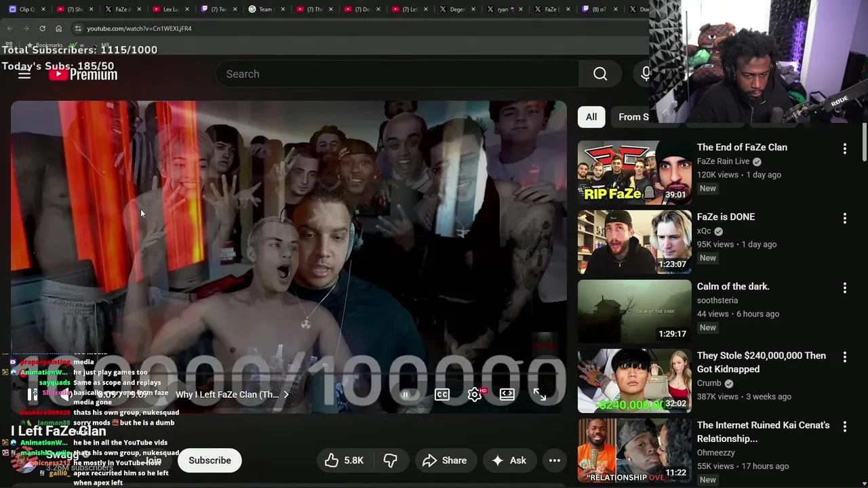Screen dimensions: 868x488
Task: Open The End of FaZe Clan title
Action: (x=742, y=147)
